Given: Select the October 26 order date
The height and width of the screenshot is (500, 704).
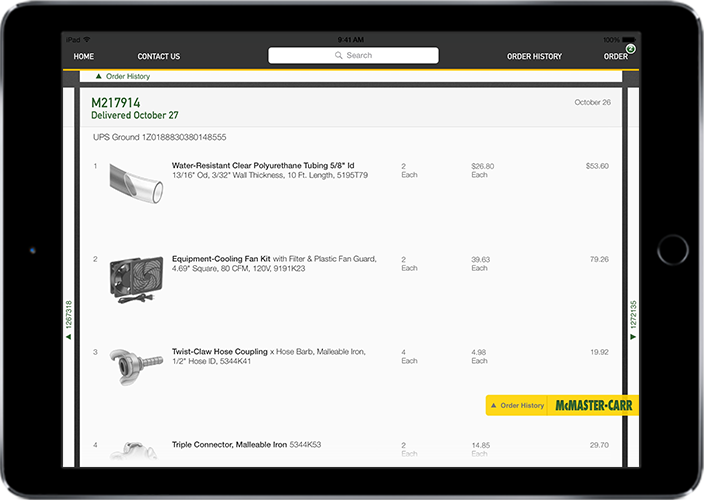Looking at the screenshot, I should [592, 102].
